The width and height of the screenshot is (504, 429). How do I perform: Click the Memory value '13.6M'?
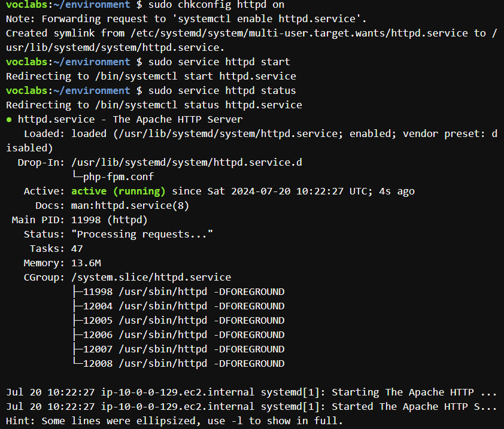[86, 263]
